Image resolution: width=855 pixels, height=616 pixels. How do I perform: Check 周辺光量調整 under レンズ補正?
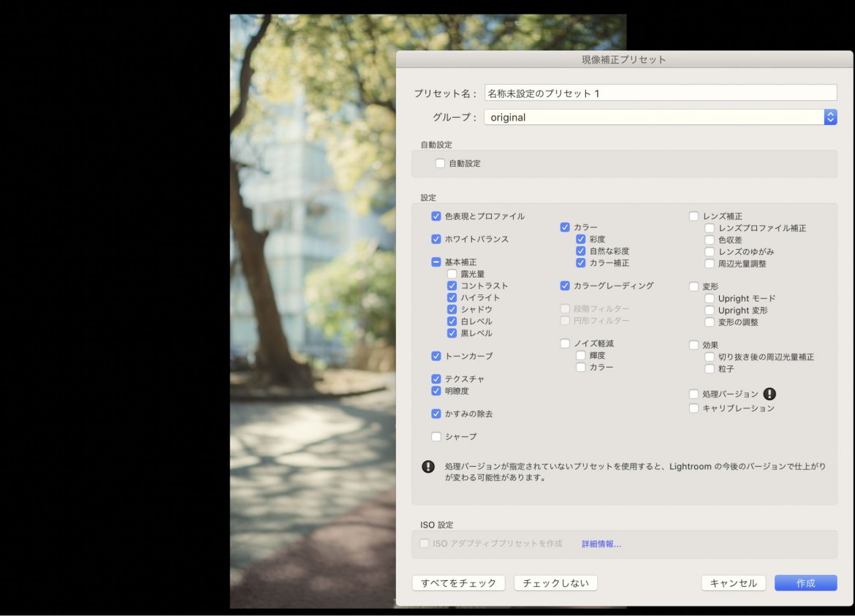[710, 264]
